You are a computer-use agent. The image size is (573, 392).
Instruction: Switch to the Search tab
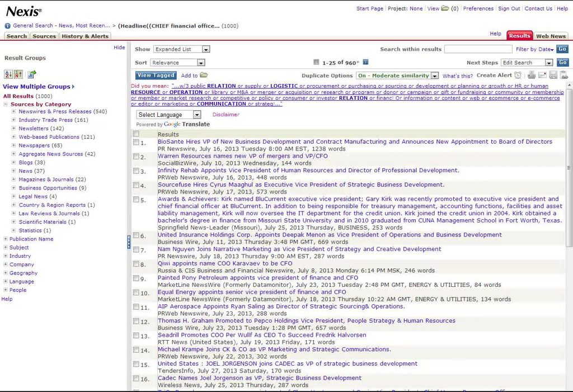17,36
